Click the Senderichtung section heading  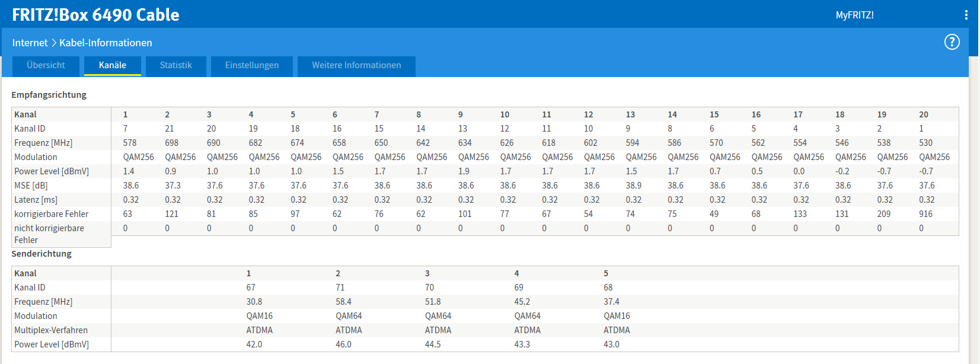[x=42, y=254]
